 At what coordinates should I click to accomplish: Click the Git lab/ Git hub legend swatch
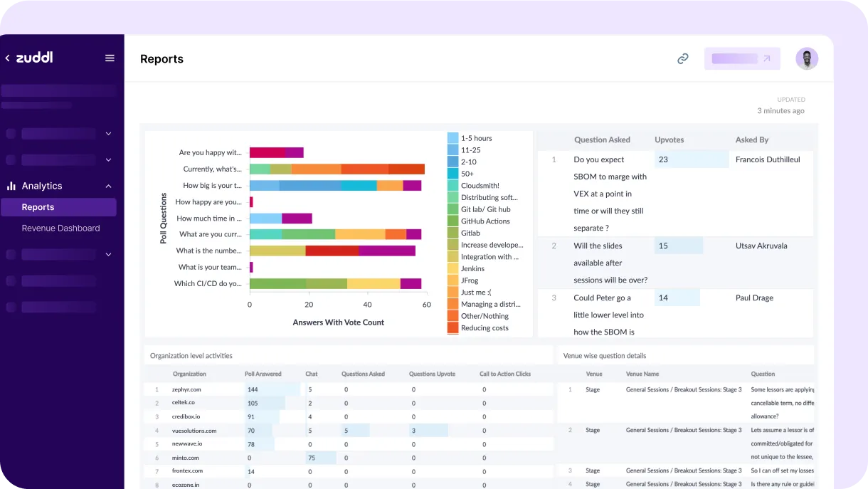point(452,209)
